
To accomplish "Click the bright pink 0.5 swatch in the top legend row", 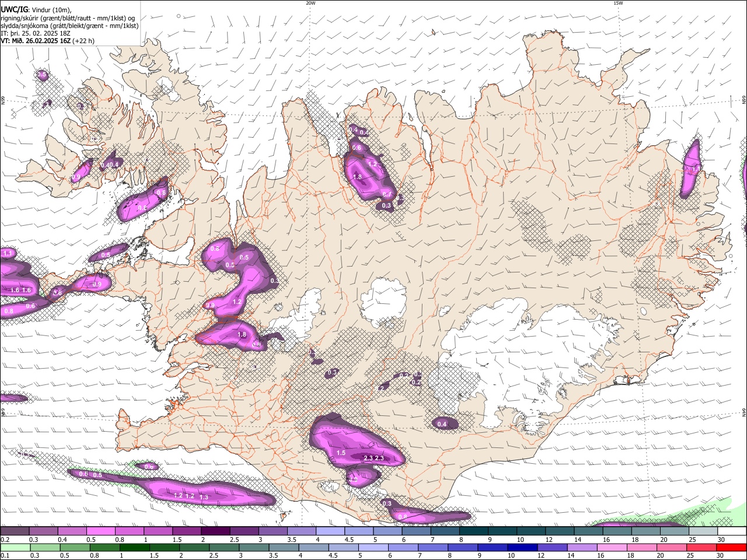I will coord(100,531).
